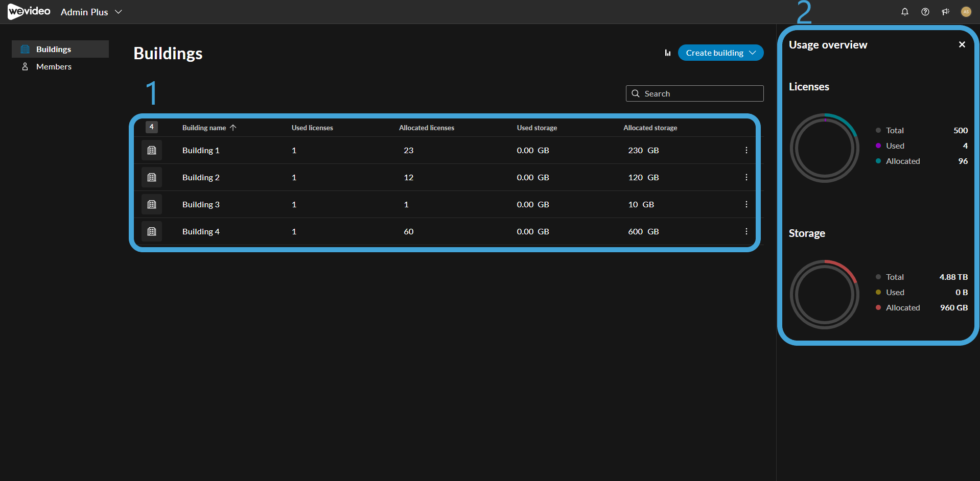
Task: Select Buildings in the sidebar
Action: 60,49
